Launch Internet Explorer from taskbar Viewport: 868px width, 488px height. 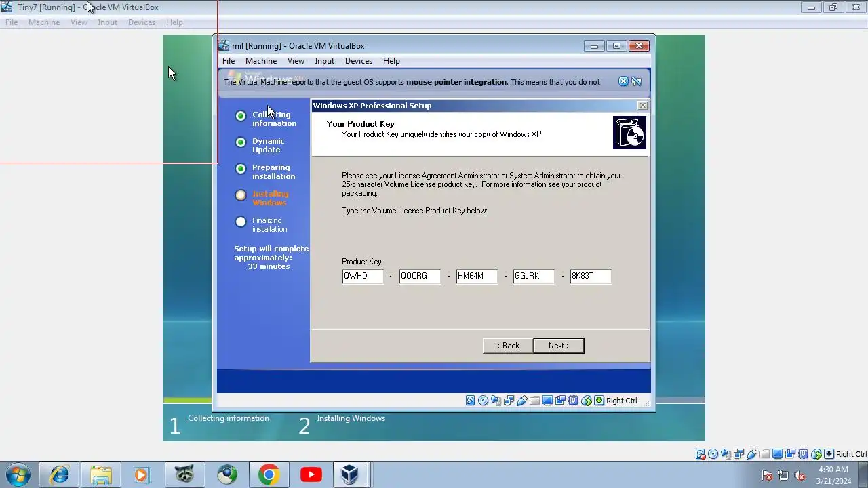pos(59,474)
